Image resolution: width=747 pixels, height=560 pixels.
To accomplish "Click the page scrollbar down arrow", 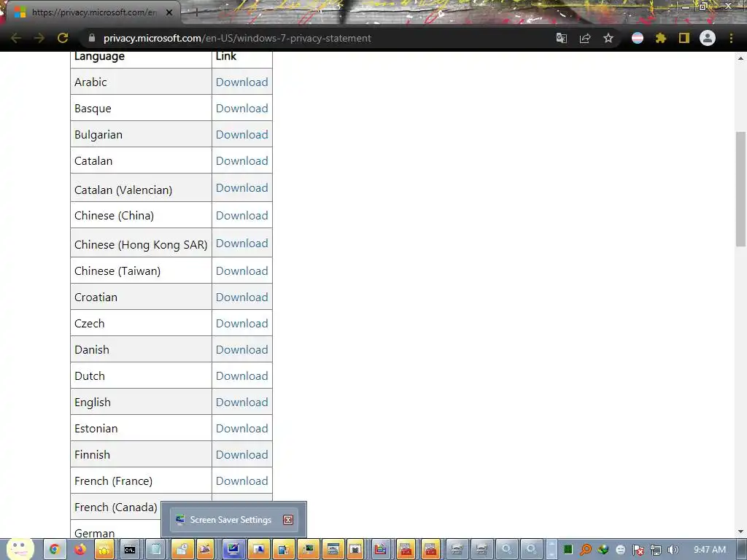I will (741, 532).
